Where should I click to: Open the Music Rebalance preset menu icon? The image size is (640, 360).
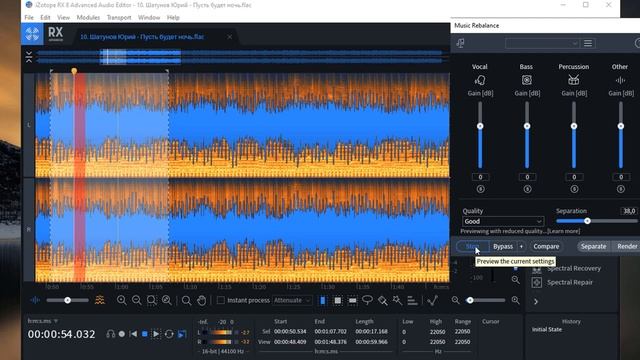coord(588,43)
